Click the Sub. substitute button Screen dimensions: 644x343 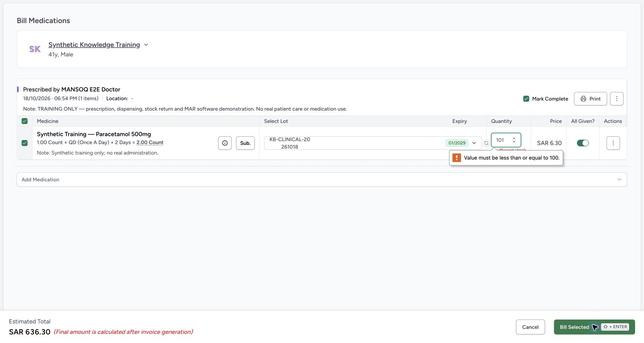245,143
